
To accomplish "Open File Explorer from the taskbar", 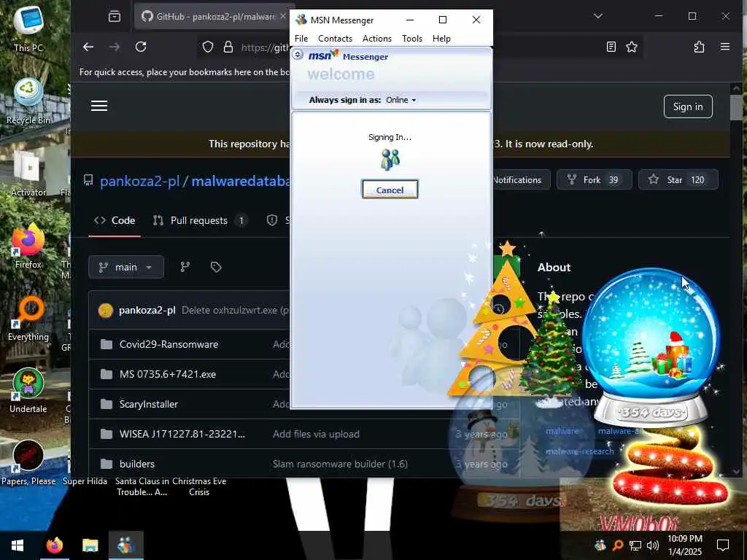I will [90, 545].
